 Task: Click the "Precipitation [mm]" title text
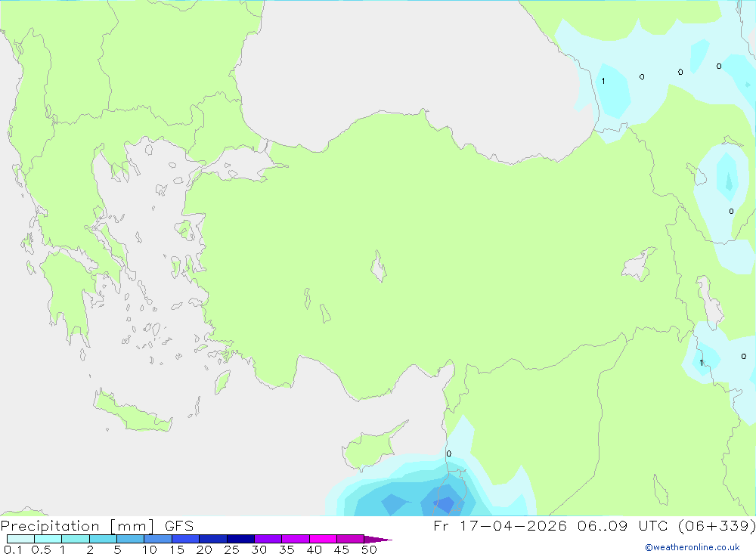[78, 526]
